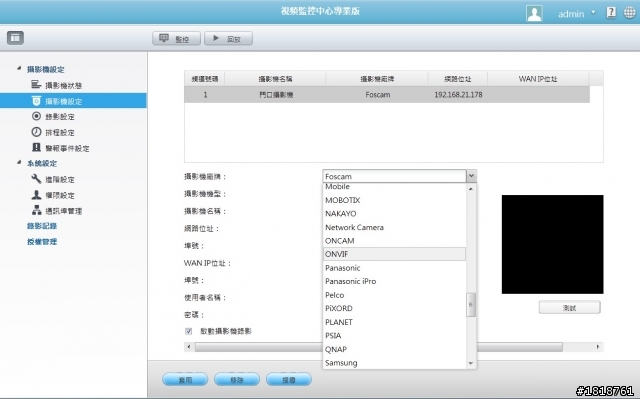The width and height of the screenshot is (640, 399).
Task: Open advanced settings with the wrench icon
Action: (x=53, y=179)
